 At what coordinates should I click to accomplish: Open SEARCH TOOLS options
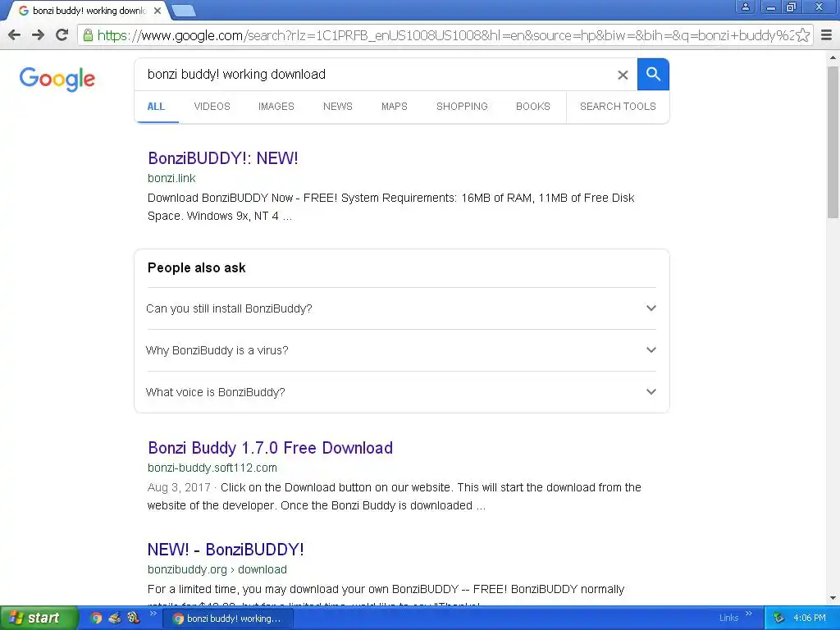click(x=618, y=107)
